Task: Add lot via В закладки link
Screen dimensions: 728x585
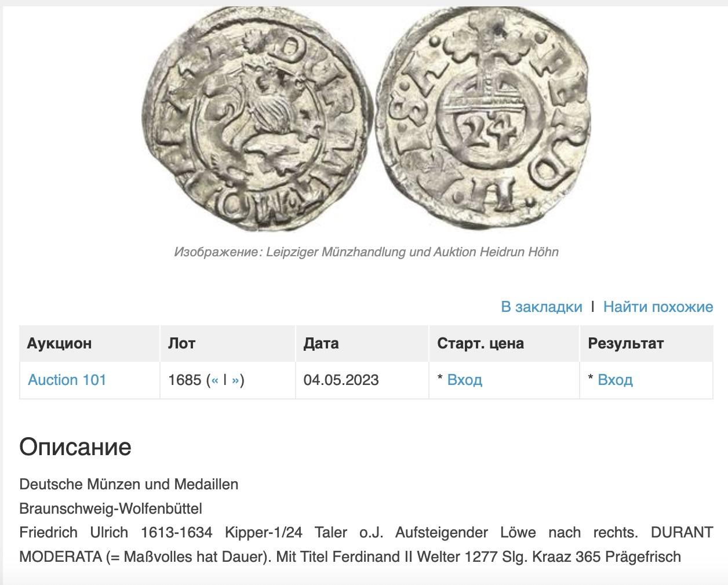Action: point(541,307)
